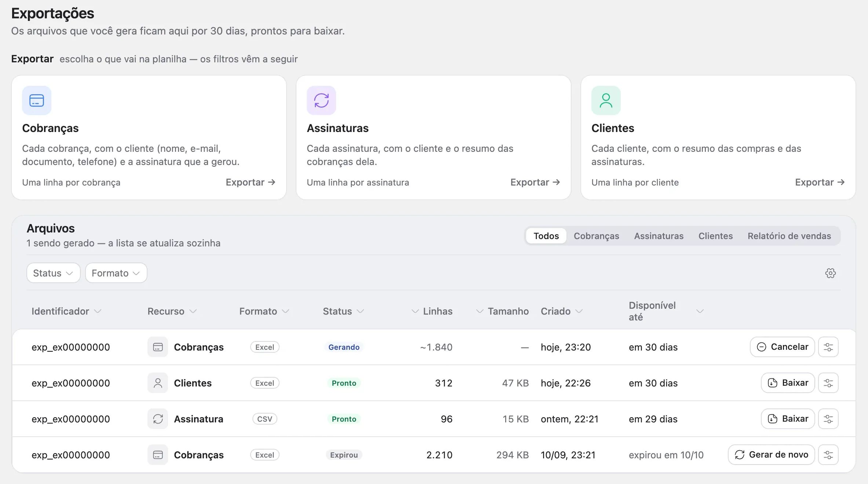This screenshot has width=868, height=484.
Task: Click the Assinatura resource icon in table
Action: tap(158, 419)
